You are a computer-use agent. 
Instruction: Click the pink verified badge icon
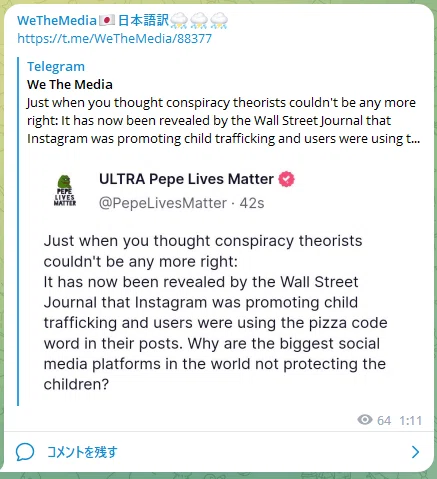(x=286, y=179)
